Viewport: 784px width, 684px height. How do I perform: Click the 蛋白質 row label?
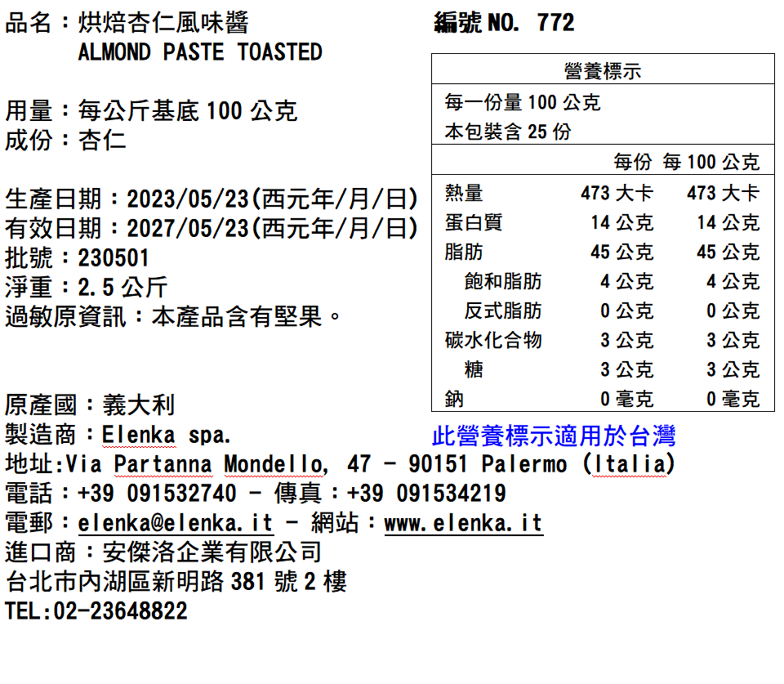point(474,222)
